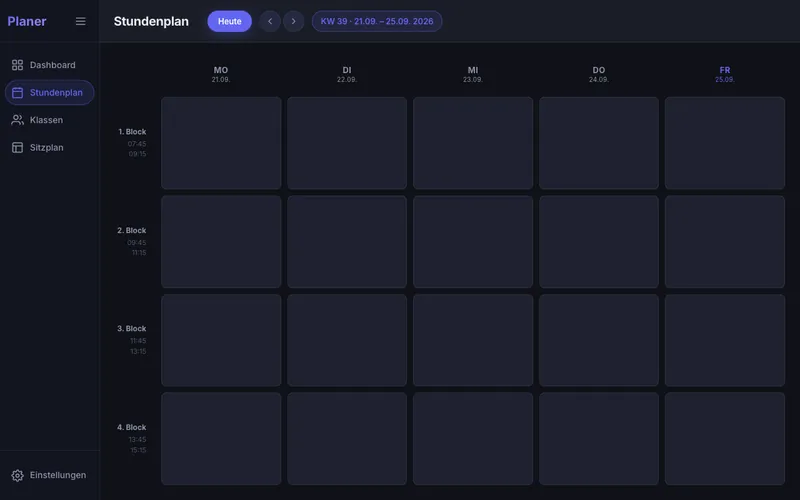This screenshot has width=800, height=500.
Task: Go to next week with right chevron
Action: [x=293, y=21]
